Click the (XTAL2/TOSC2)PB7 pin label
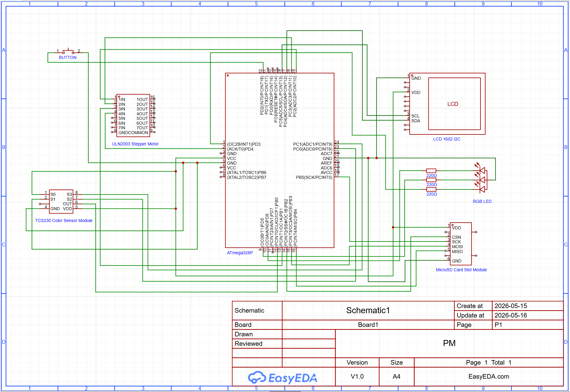The image size is (570, 392). point(247,177)
